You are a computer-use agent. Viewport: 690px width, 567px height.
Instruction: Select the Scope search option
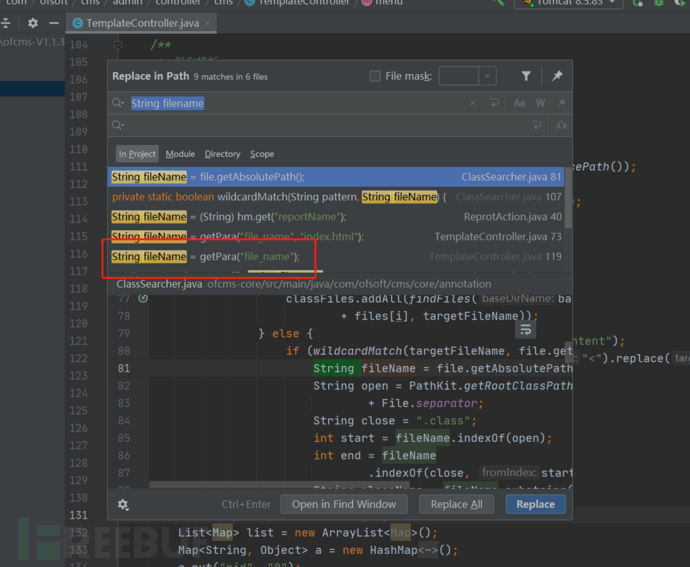pos(262,154)
